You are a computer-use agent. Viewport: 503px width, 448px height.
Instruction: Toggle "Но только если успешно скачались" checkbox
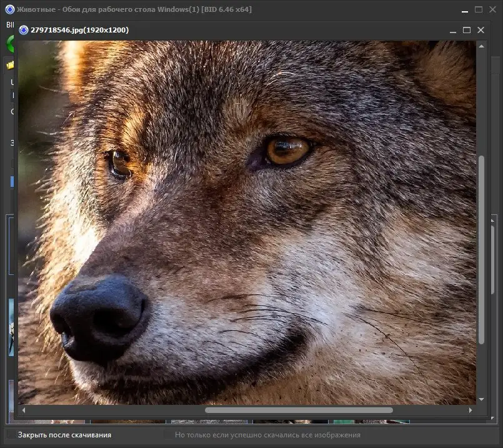click(x=168, y=434)
